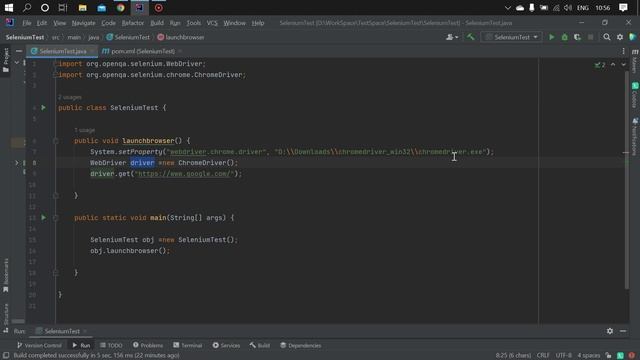Image resolution: width=640 pixels, height=360 pixels.
Task: Collapse the import statements fold marker
Action: pos(56,64)
